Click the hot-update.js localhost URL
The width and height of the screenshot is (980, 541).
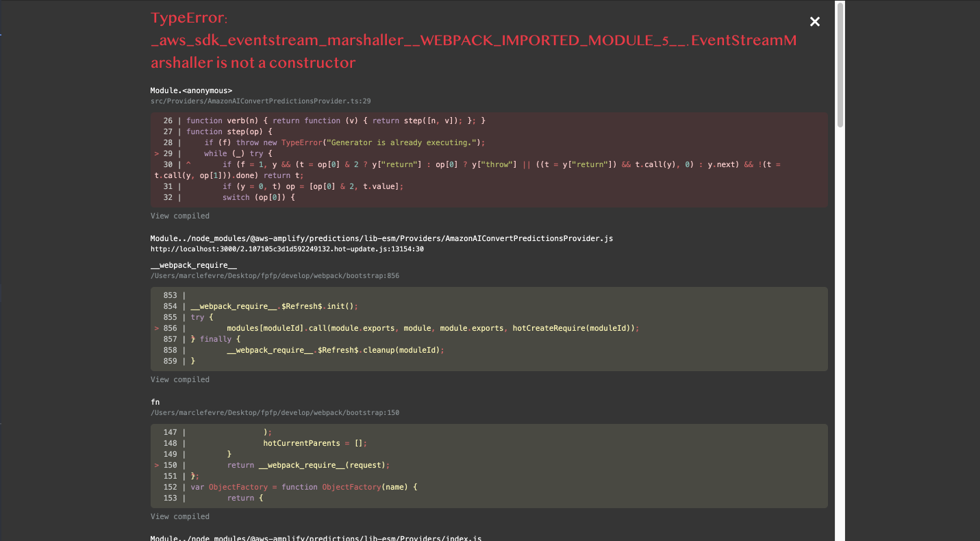[288, 249]
